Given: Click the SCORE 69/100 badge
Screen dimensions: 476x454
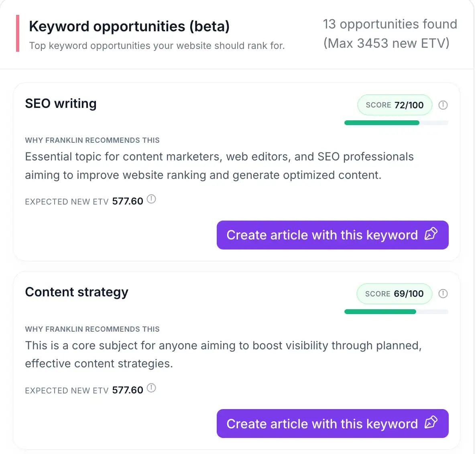Looking at the screenshot, I should (x=394, y=294).
